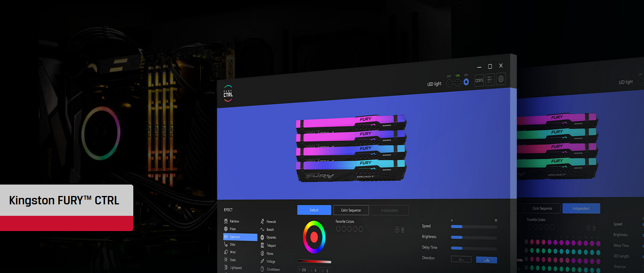The height and width of the screenshot is (273, 644).
Task: Select the Flame effect
Action: pos(267,254)
